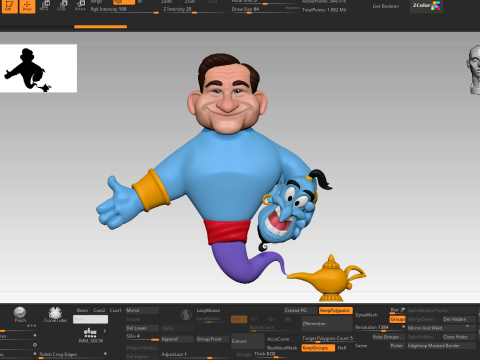Click the Del Lower button
Image resolution: width=480 pixels, height=360 pixels.
(x=142, y=328)
